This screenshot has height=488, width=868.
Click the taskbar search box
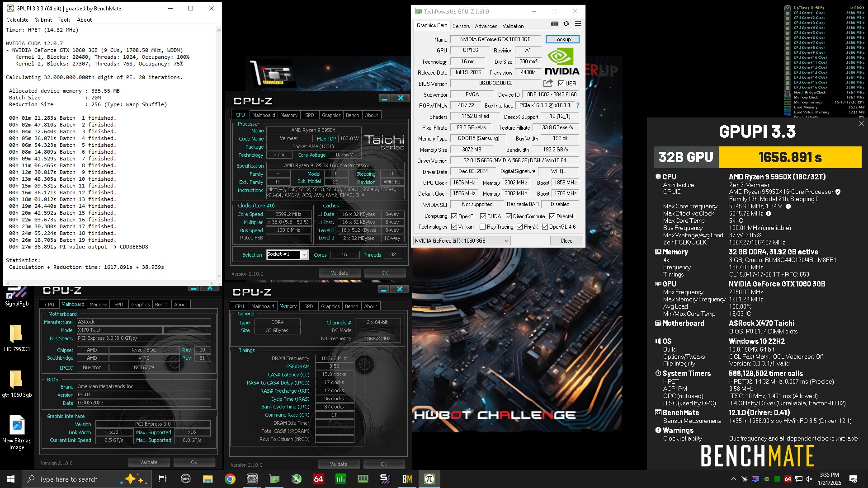click(86, 479)
